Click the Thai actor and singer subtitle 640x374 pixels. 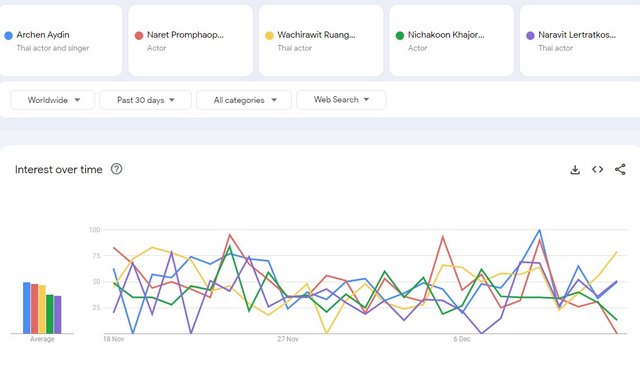click(x=53, y=48)
